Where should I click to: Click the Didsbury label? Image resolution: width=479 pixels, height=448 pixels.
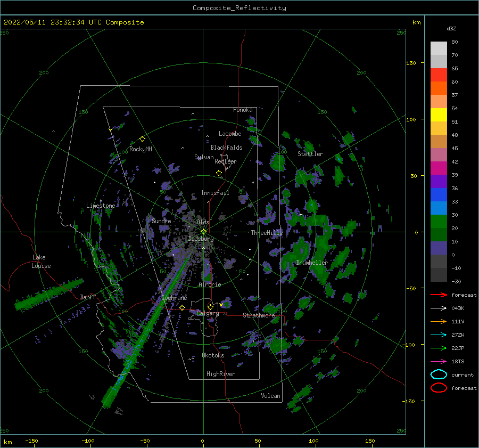click(201, 239)
